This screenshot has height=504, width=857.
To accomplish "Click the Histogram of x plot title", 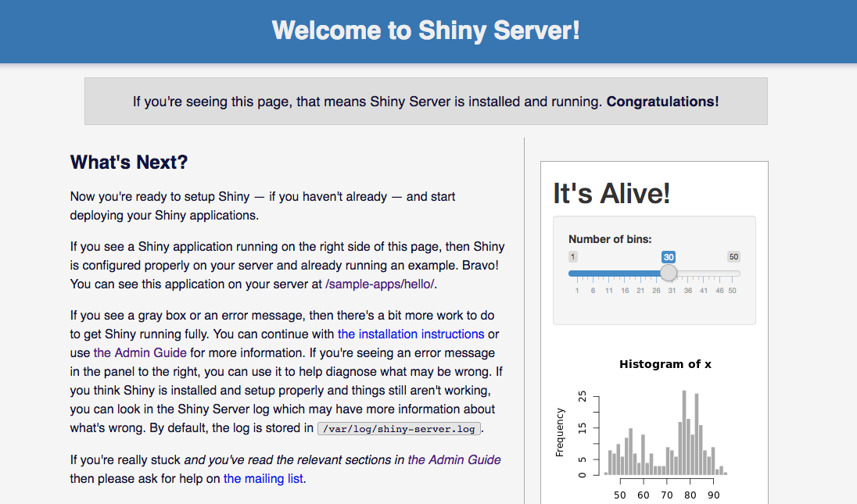I will [665, 364].
